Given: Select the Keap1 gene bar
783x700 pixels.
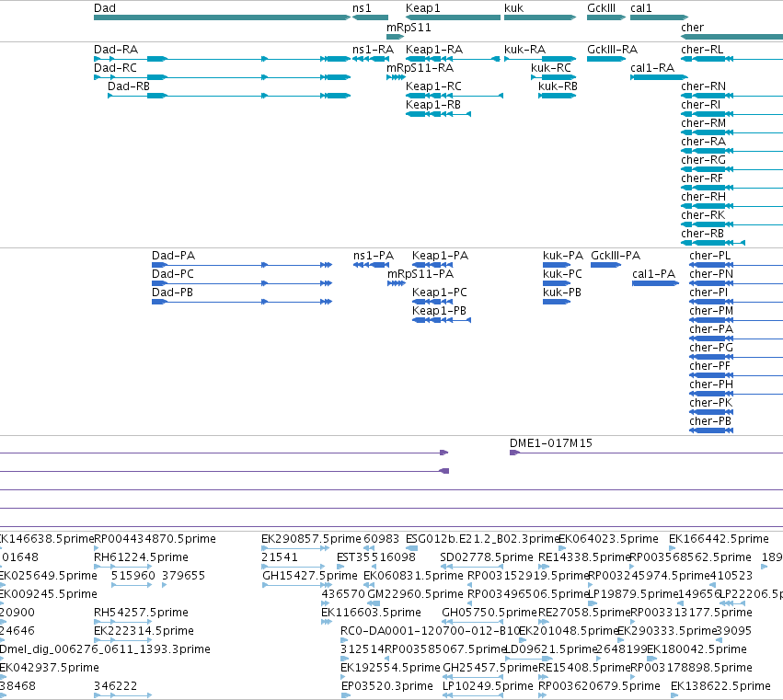Looking at the screenshot, I should [453, 17].
